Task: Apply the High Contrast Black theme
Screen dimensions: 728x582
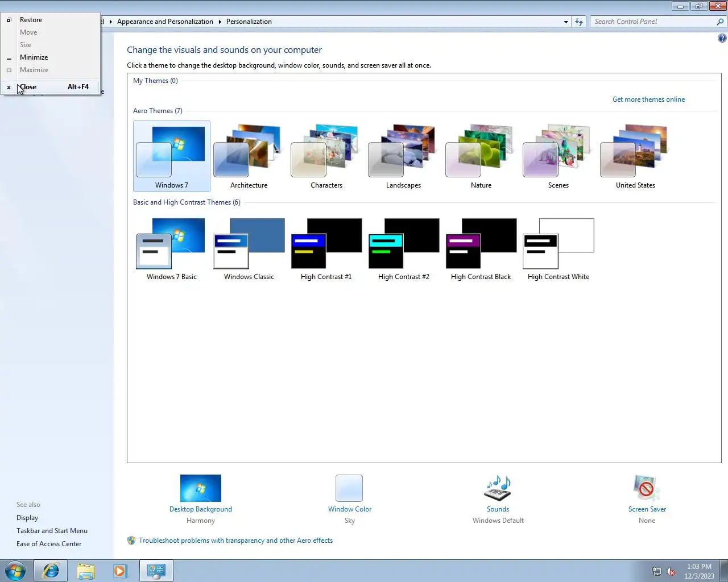Action: [x=481, y=249]
